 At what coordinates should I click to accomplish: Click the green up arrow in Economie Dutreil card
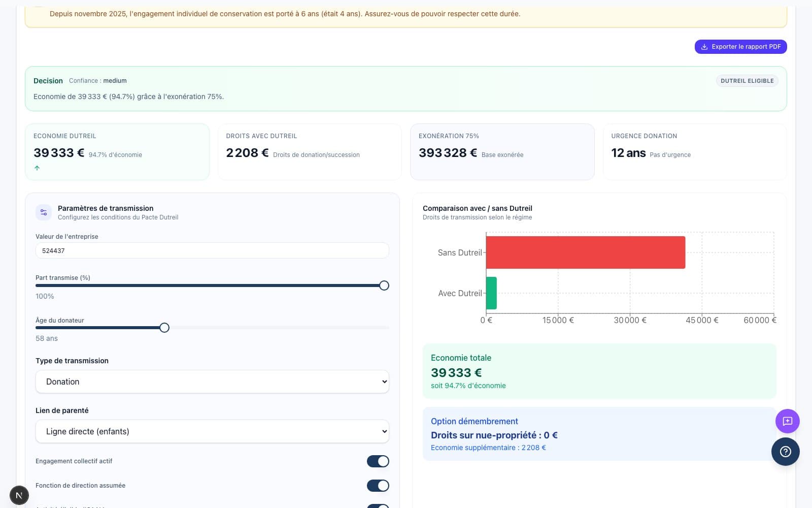[x=37, y=168]
